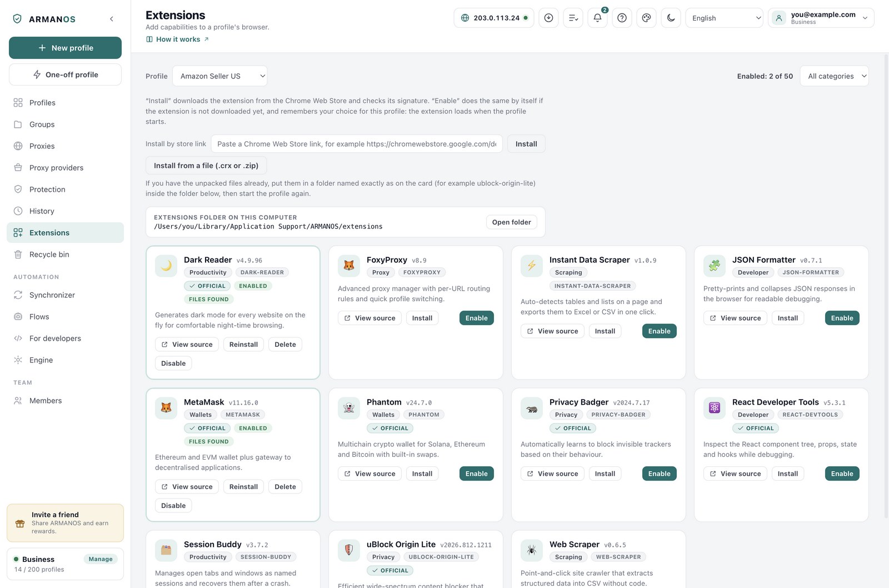Click the FoxyProxy fox icon
The image size is (889, 588).
point(349,266)
